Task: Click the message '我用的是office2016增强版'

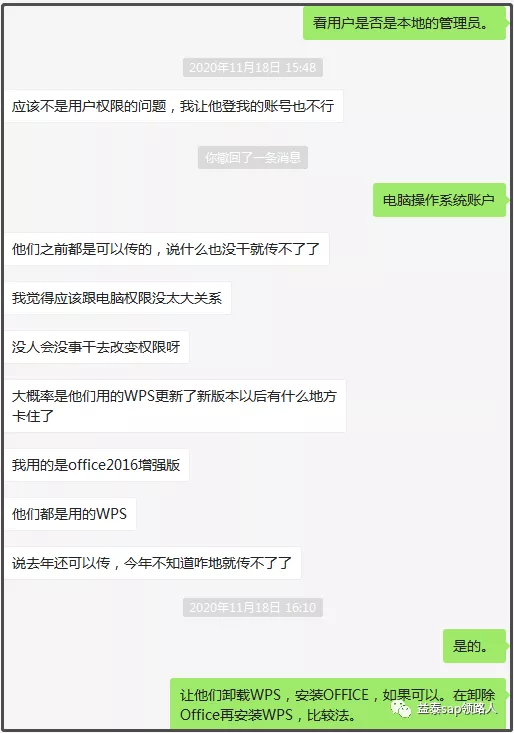Action: (x=97, y=465)
